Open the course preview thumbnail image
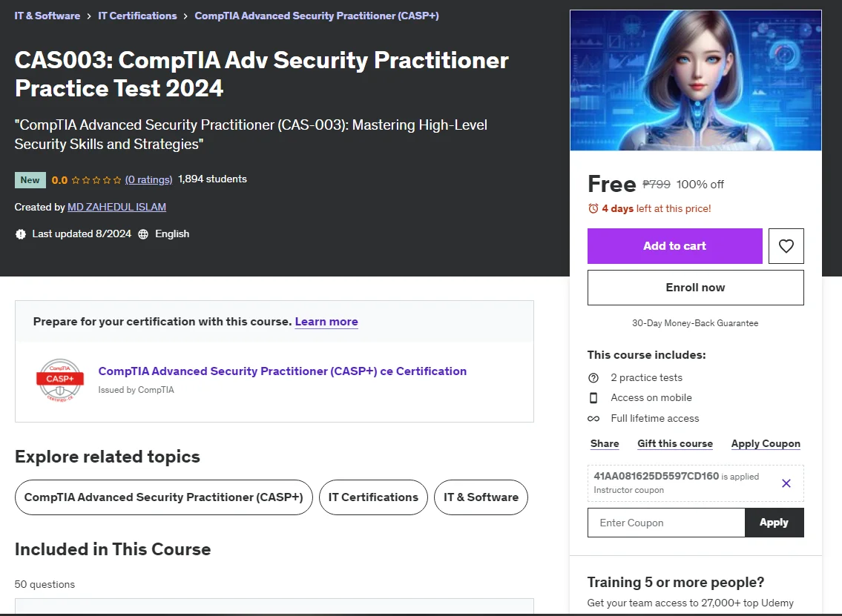 pyautogui.click(x=695, y=81)
